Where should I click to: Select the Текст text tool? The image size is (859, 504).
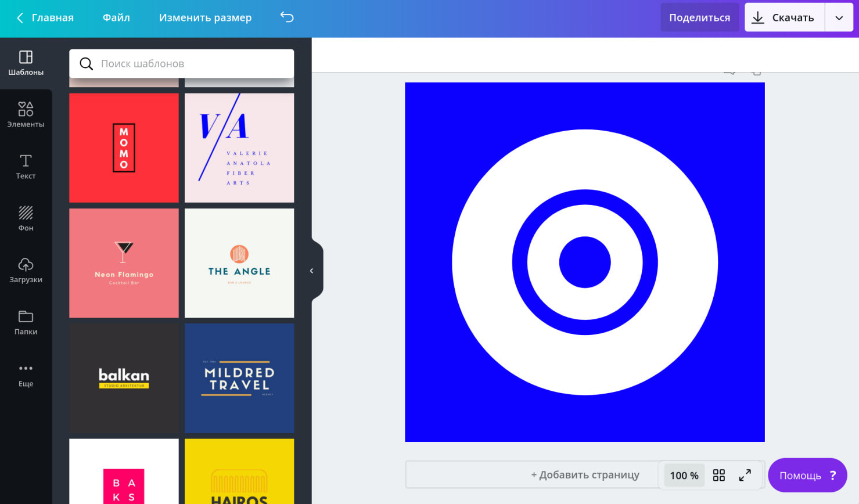point(26,167)
